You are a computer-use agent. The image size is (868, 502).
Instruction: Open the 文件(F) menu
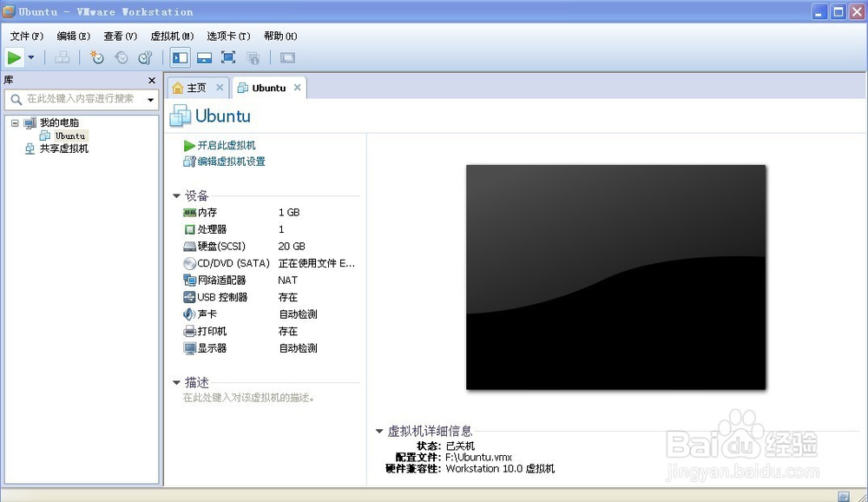[27, 36]
